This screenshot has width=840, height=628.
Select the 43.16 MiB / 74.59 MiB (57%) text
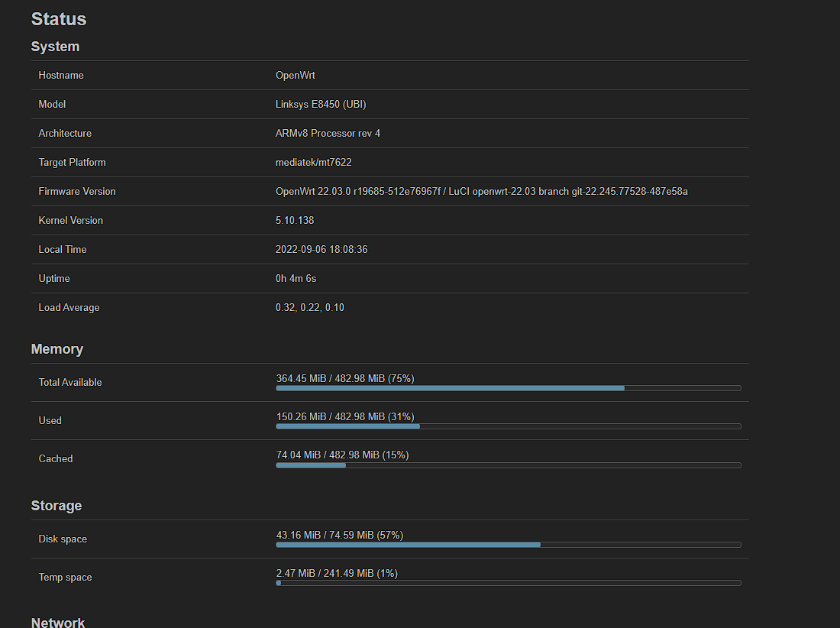pos(340,536)
